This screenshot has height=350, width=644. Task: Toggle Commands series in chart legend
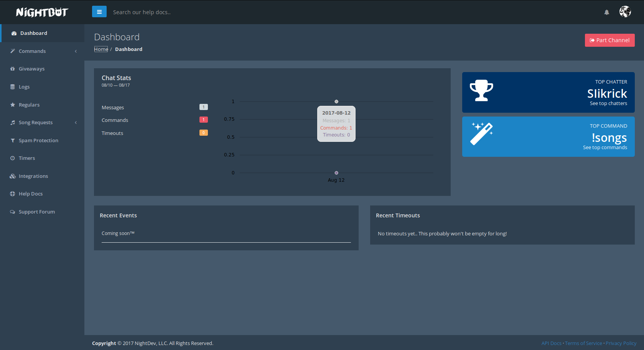[115, 120]
